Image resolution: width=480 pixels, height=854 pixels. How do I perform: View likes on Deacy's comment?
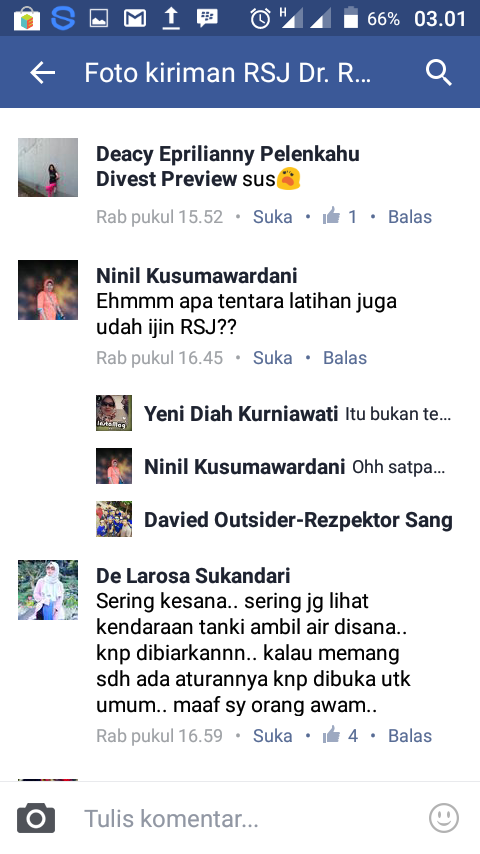tap(339, 217)
